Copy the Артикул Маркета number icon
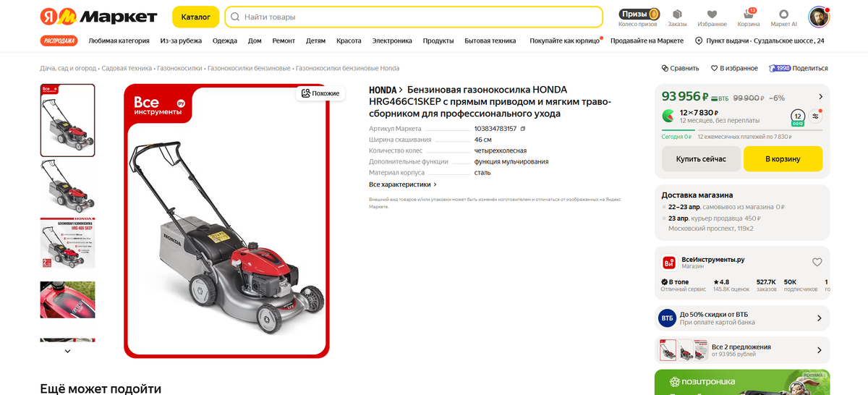868x395 pixels. [523, 128]
